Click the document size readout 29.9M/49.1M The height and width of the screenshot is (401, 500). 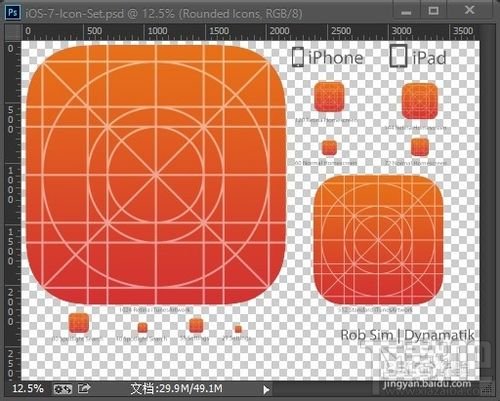pyautogui.click(x=176, y=389)
